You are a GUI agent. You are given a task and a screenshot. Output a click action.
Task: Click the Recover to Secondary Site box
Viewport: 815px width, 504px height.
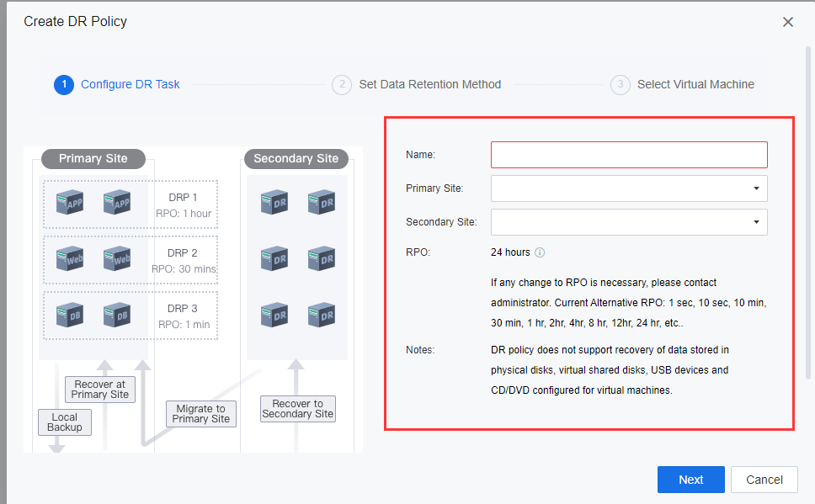click(x=298, y=409)
